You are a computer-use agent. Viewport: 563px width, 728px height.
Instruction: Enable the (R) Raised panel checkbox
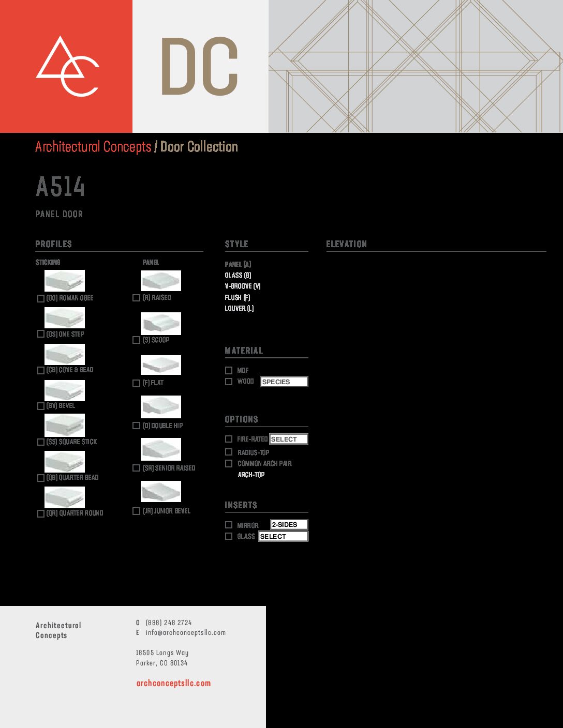pos(137,298)
